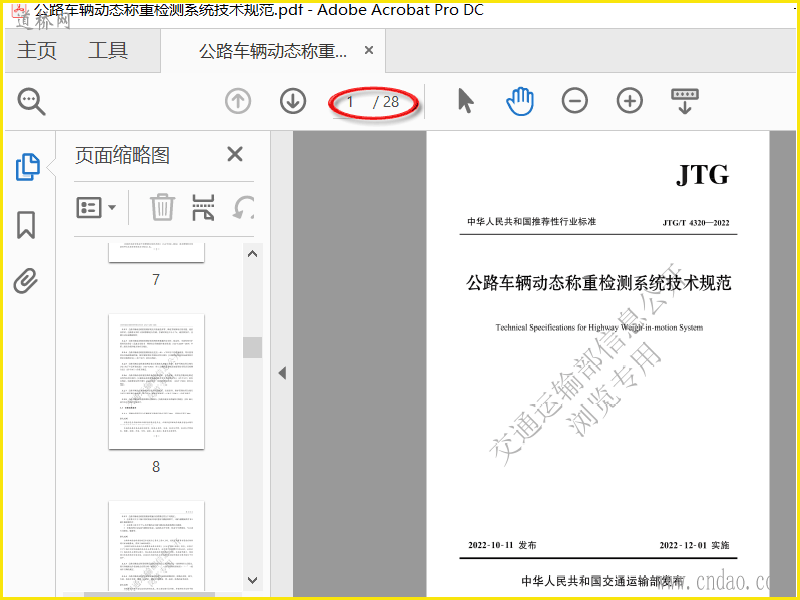This screenshot has width=800, height=600.
Task: Select page 7 thumbnail
Action: click(x=156, y=253)
